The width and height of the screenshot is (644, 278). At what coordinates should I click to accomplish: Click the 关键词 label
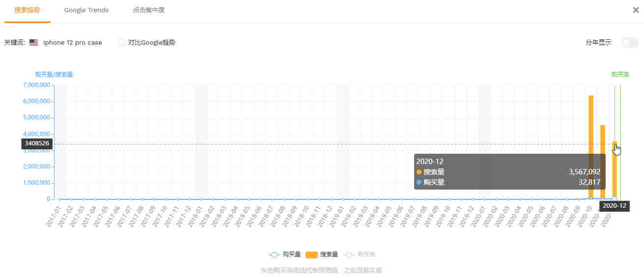pos(14,43)
